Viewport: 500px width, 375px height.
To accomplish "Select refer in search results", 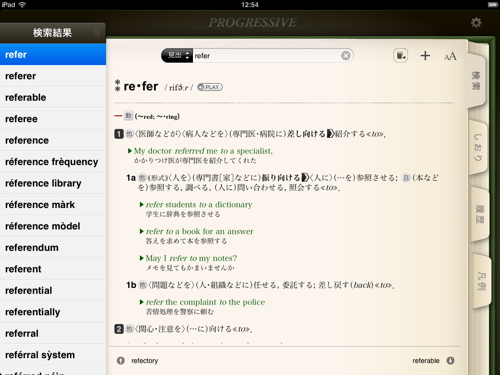I will coord(53,54).
